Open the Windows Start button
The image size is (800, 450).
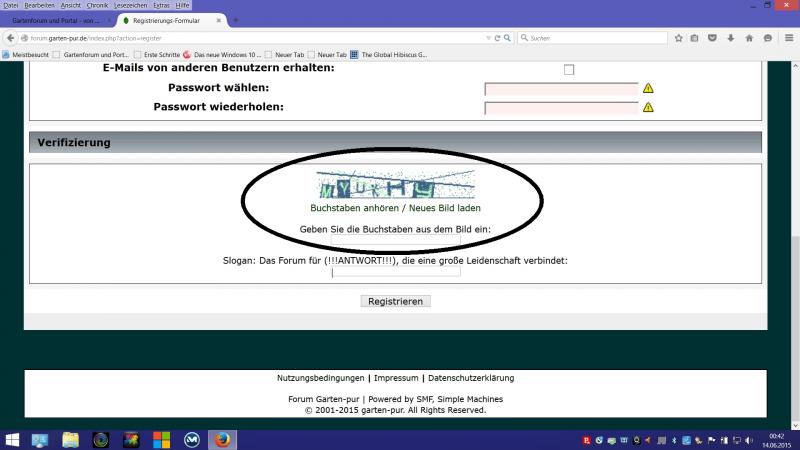12,439
